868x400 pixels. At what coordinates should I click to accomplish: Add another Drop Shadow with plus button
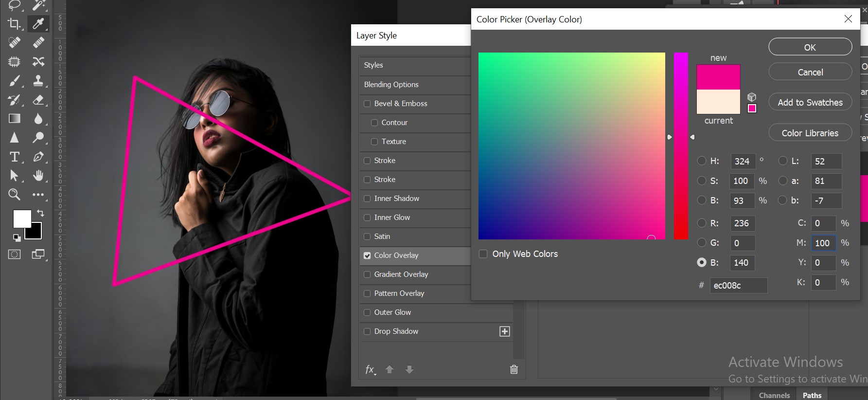click(x=505, y=331)
